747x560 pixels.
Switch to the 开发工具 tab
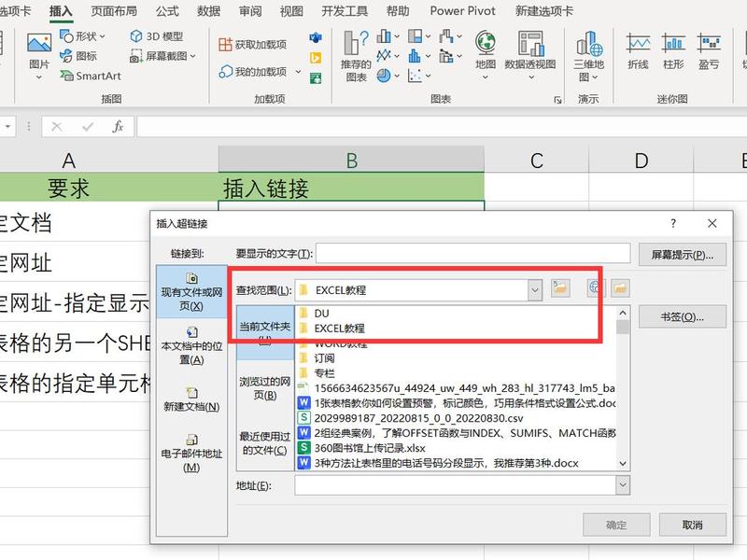(x=345, y=11)
